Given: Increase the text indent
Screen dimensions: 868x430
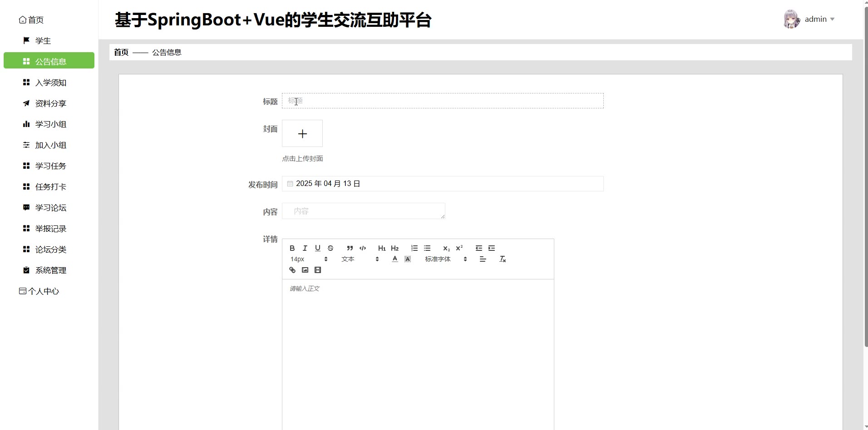Looking at the screenshot, I should coord(492,248).
